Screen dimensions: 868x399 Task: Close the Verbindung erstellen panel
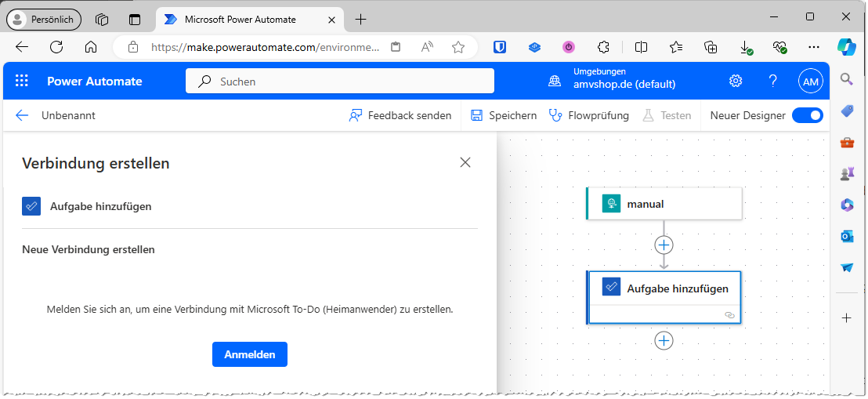465,162
